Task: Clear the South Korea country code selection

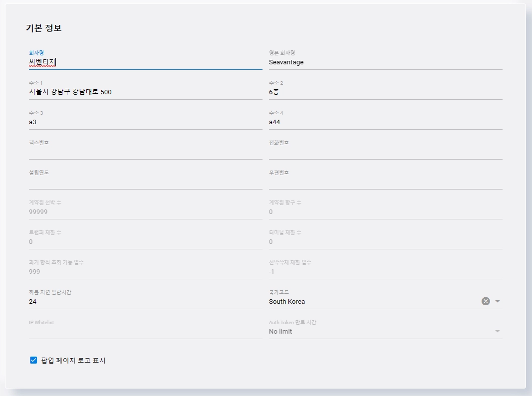Action: pos(486,301)
